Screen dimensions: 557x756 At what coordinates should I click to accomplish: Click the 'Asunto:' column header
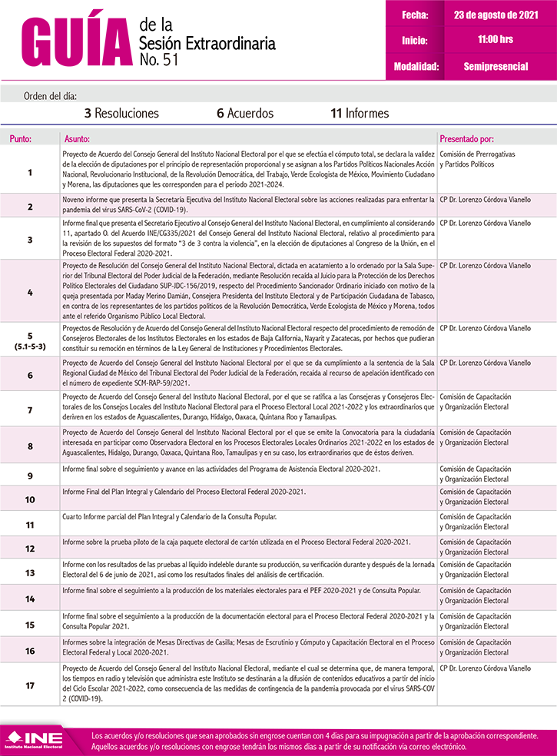77,139
